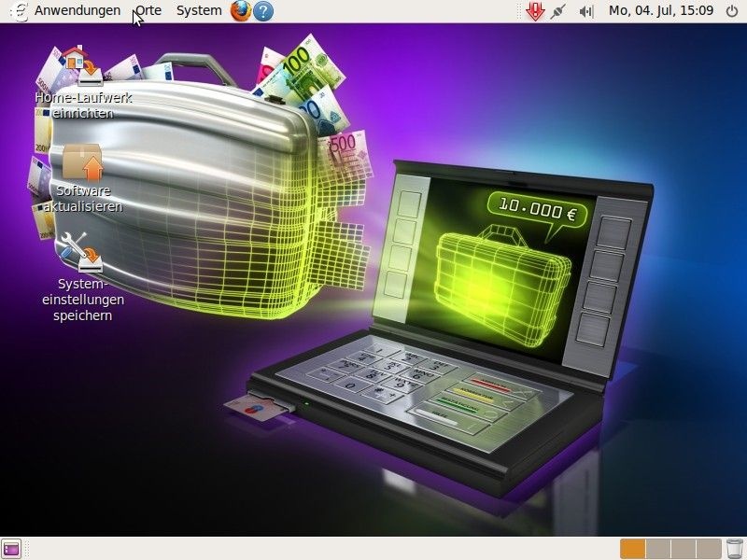Open the volume speaker control
Screen dimensions: 747x560
pos(586,11)
